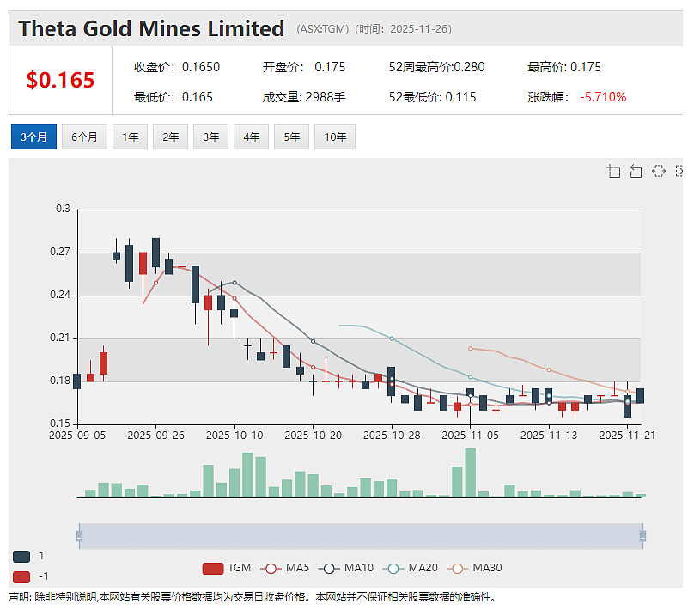Click the 52最低价 0.115 text
Image resolution: width=694 pixels, height=616 pixels.
tap(432, 97)
